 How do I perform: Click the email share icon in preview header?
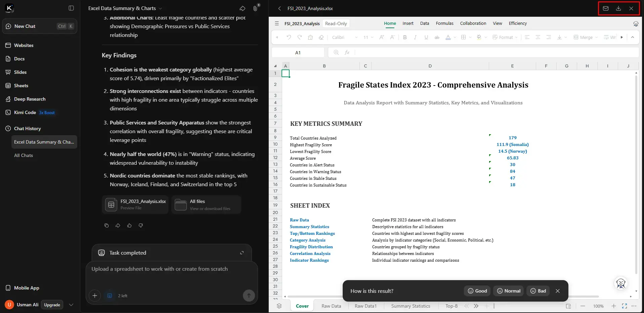605,8
